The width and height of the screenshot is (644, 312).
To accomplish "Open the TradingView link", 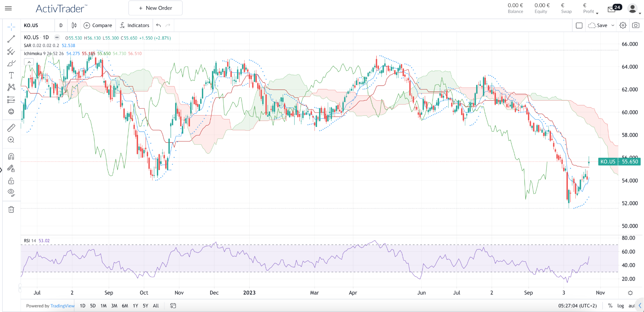I will [x=63, y=306].
